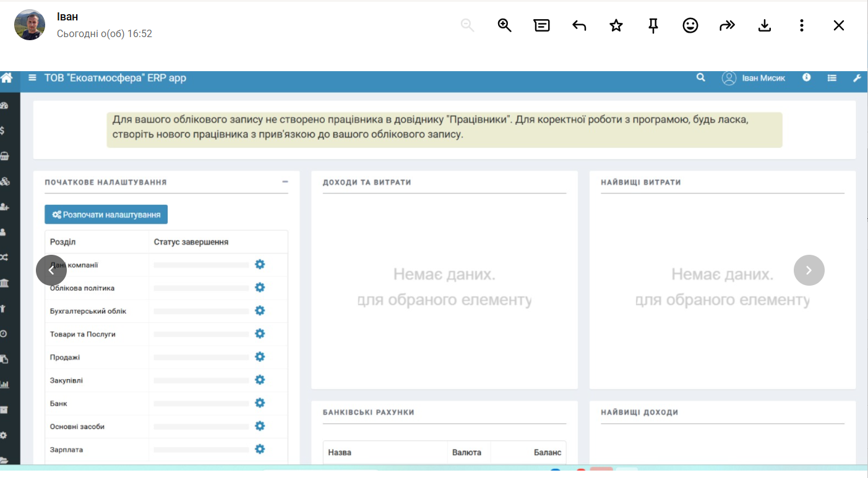Toggle the hamburger sidebar menu
The image size is (868, 478).
click(32, 78)
